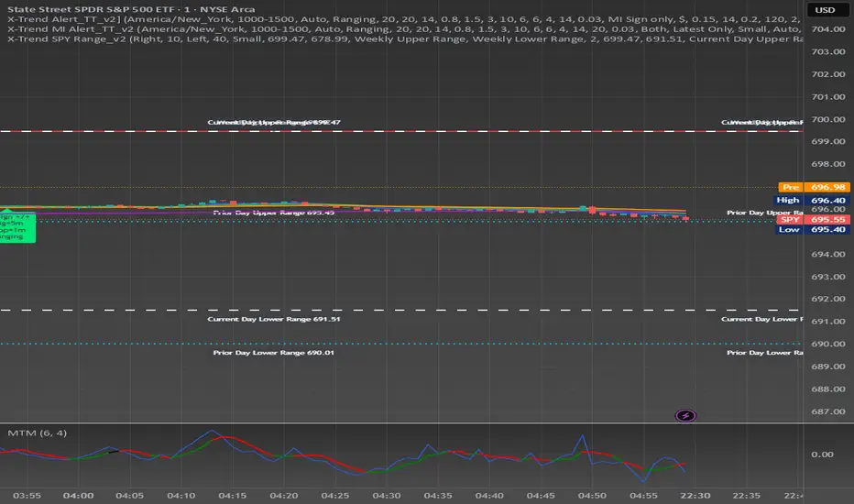Click the Current Day Lower Range 691.51 label
The width and height of the screenshot is (854, 504).
tap(274, 319)
